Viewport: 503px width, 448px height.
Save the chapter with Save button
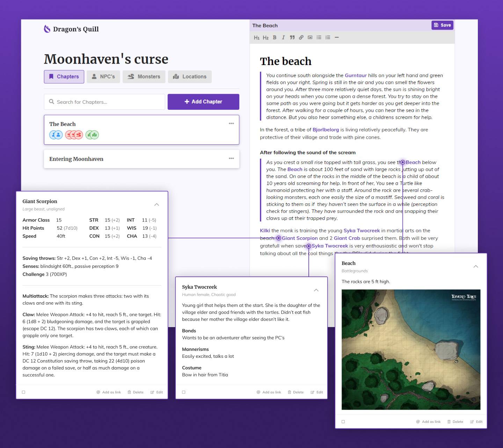[442, 25]
